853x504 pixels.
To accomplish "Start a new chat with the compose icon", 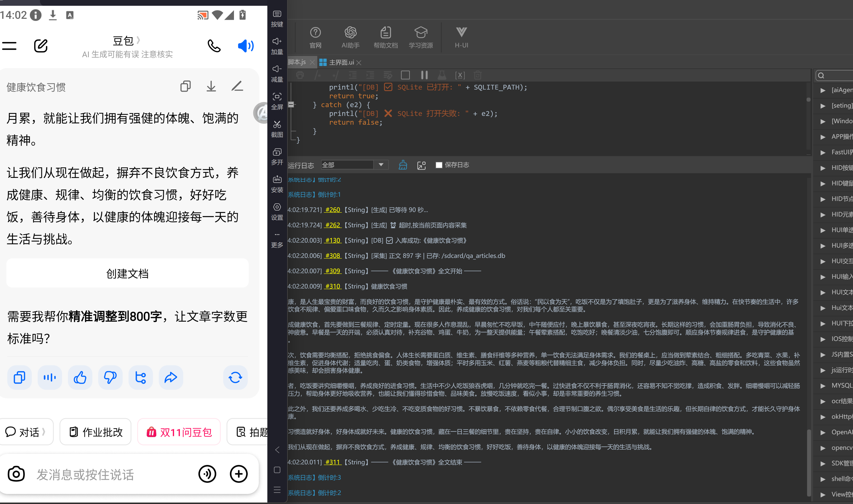I will (41, 46).
